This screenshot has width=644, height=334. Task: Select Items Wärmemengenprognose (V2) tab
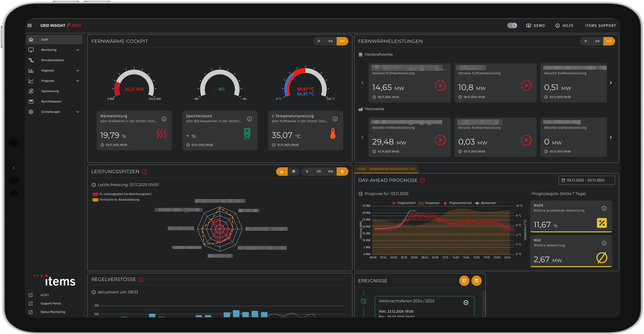point(386,169)
